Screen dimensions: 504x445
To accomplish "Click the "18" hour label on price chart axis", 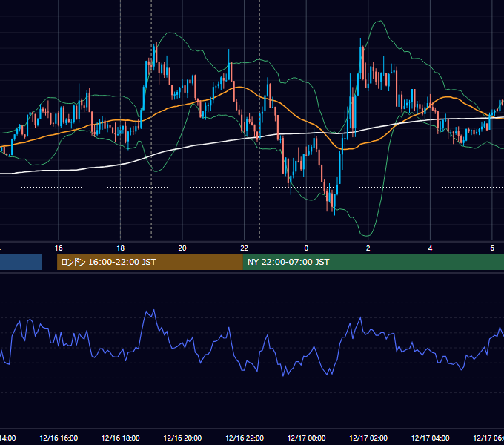I will tap(120, 248).
